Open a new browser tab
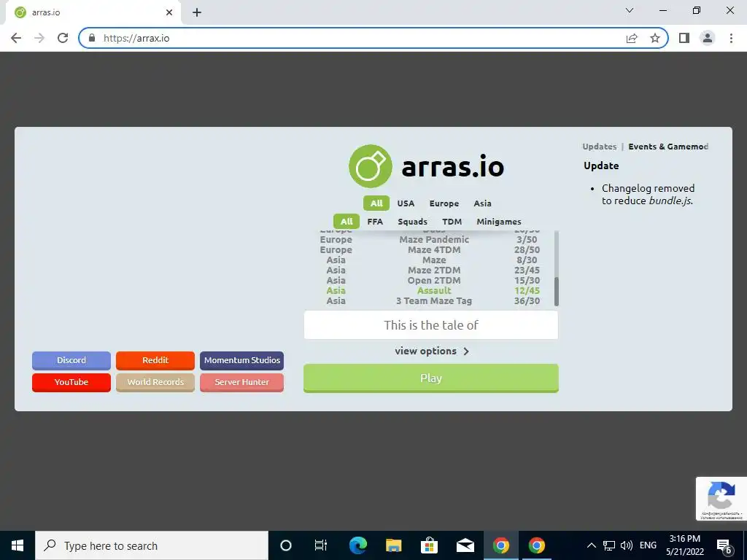The width and height of the screenshot is (747, 560). 197,13
